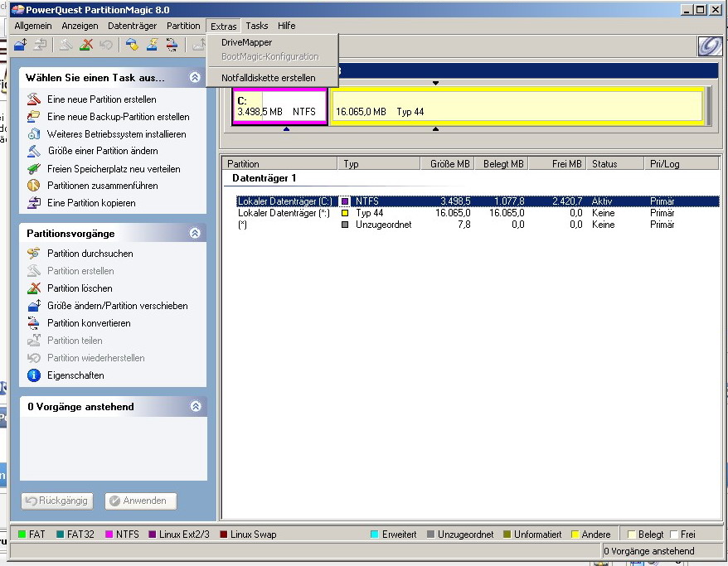Click the label partition toolbar icon with tag
Screen dimensions: 728x566
tap(132, 45)
